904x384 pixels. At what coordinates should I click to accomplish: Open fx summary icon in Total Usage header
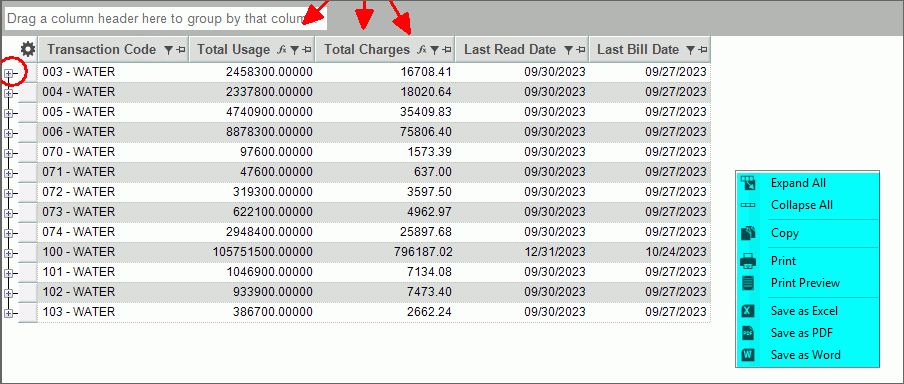click(282, 50)
